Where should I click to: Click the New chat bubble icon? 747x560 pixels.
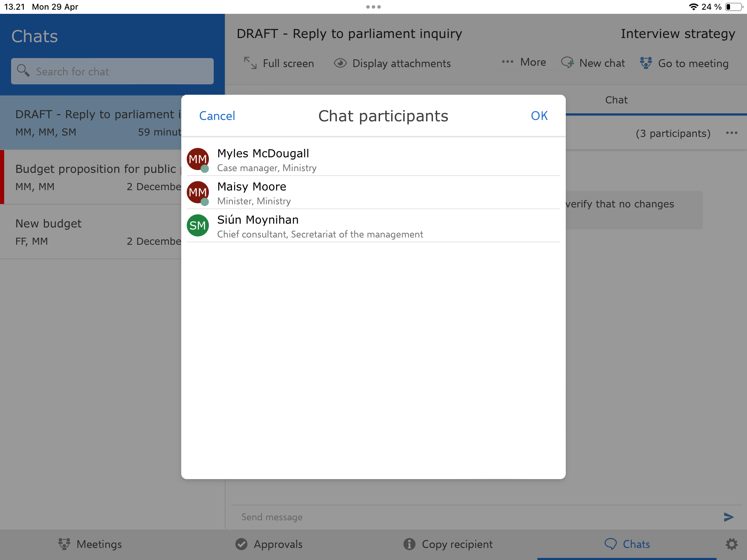pos(567,63)
